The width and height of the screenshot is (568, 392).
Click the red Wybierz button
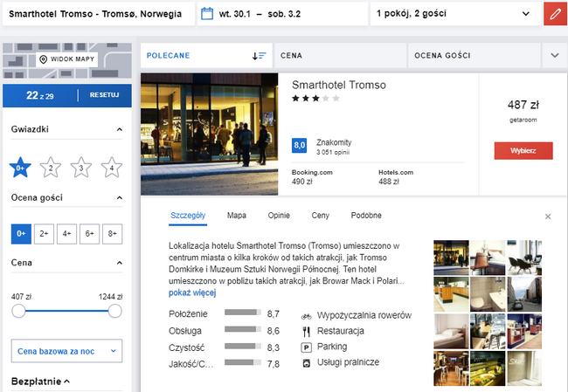523,150
